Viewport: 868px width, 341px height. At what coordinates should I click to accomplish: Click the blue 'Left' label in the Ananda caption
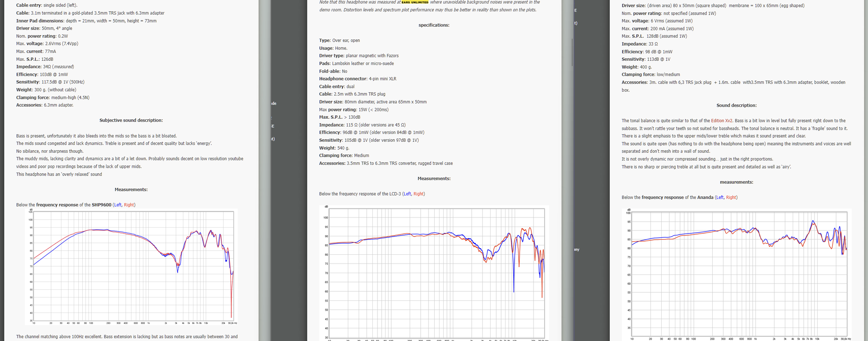pos(720,197)
